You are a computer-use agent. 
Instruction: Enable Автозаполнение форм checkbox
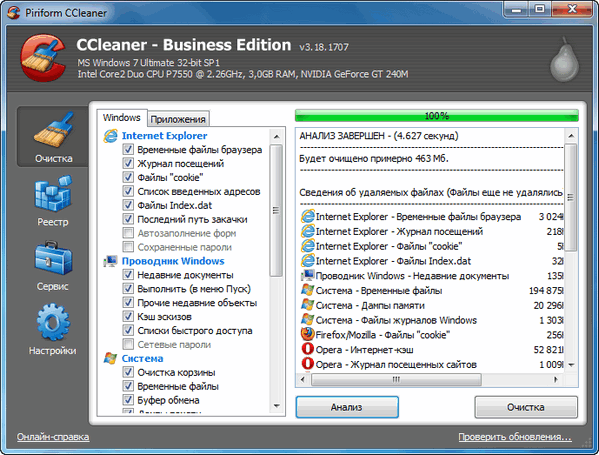(x=128, y=233)
